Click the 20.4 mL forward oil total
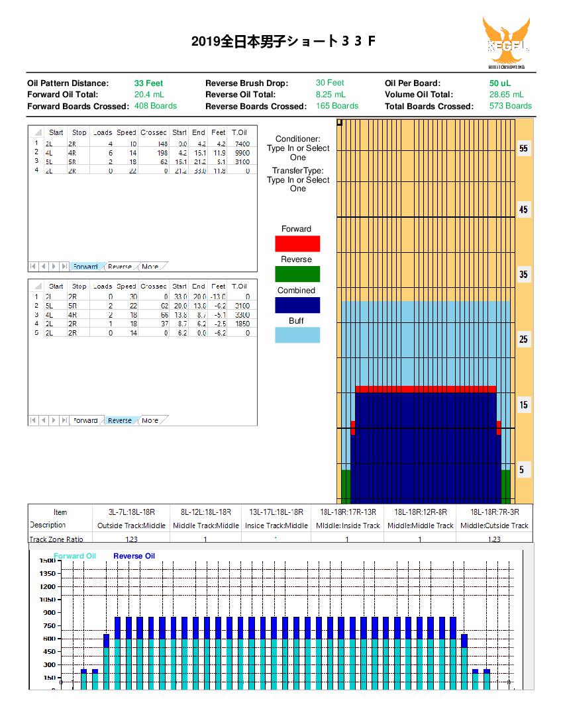 coord(149,94)
